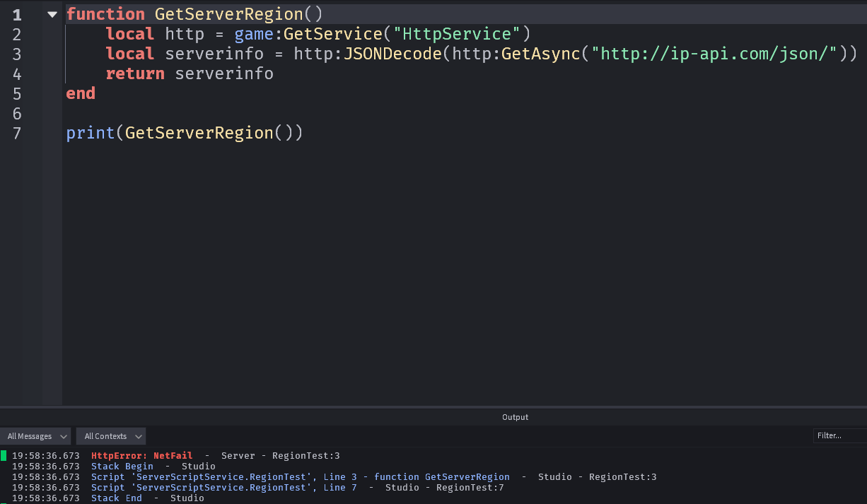Click the green error indicator marker in output
This screenshot has width=867, height=504.
[4, 456]
